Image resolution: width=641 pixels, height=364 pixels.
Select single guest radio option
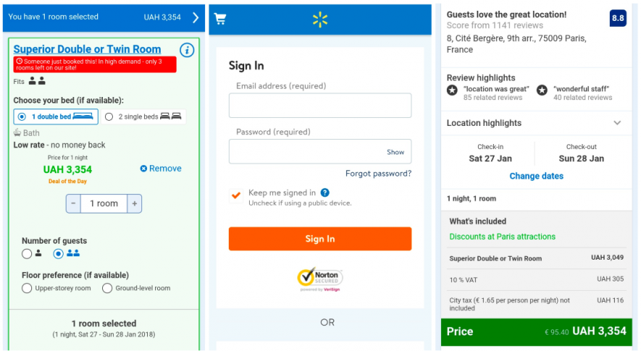pos(27,254)
